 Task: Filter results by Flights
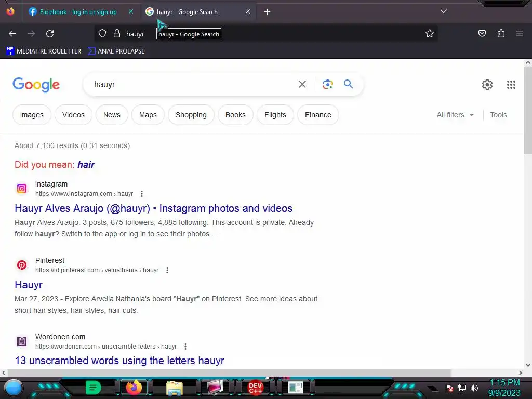point(275,115)
